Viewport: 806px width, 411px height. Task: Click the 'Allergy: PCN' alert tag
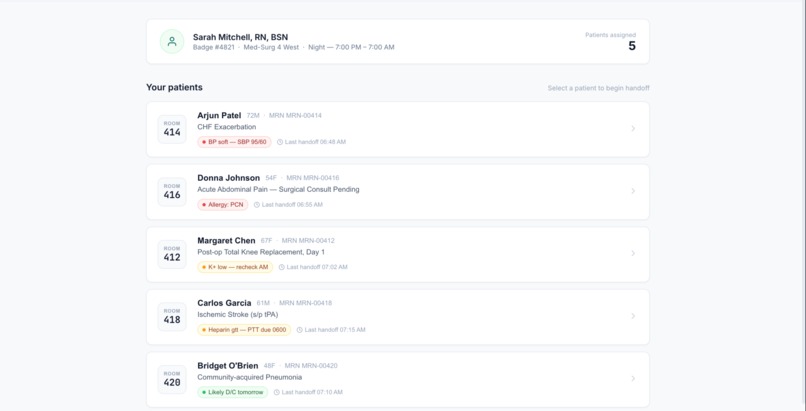point(223,204)
